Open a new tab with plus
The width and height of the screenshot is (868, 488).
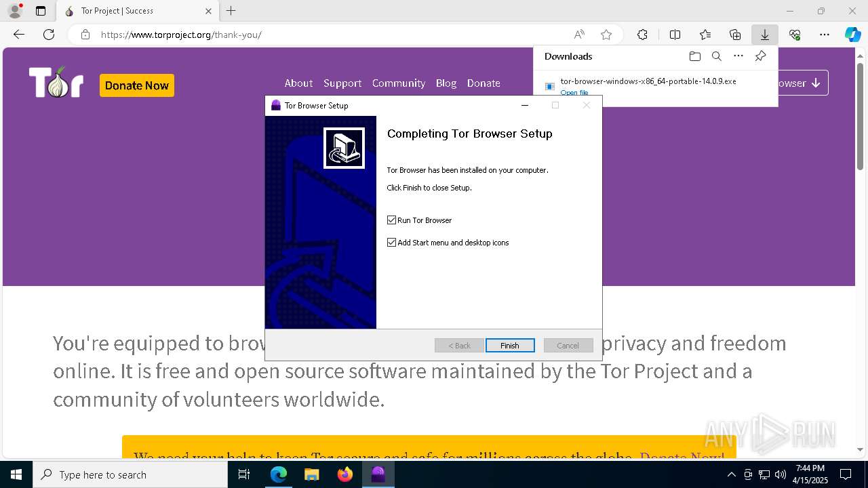231,11
